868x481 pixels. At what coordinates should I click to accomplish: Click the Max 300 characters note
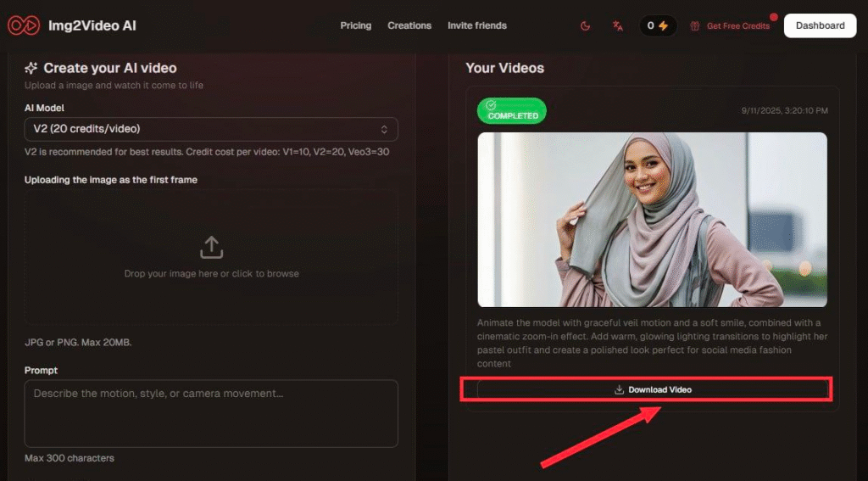[x=70, y=458]
